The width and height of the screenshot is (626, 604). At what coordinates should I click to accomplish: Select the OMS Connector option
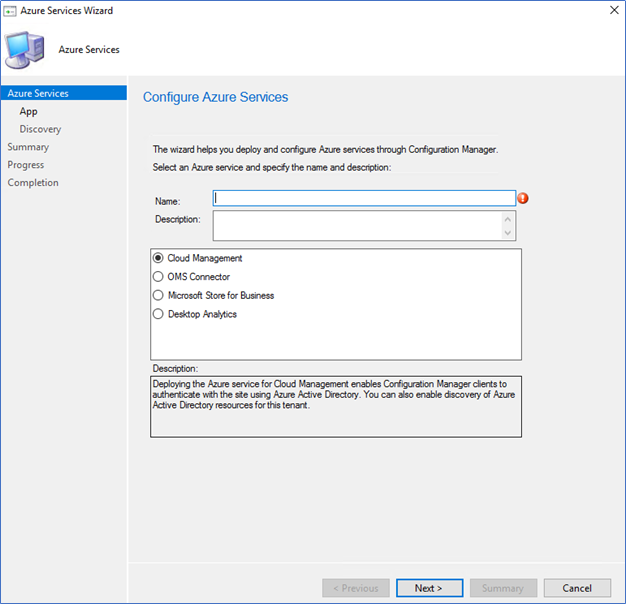pyautogui.click(x=158, y=276)
